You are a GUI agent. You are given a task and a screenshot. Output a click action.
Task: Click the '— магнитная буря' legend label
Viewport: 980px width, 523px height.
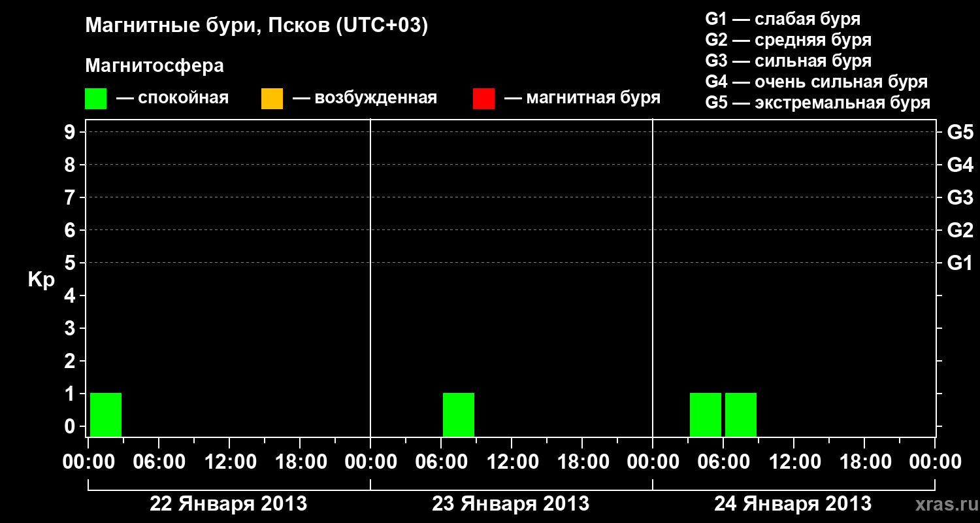tap(582, 98)
